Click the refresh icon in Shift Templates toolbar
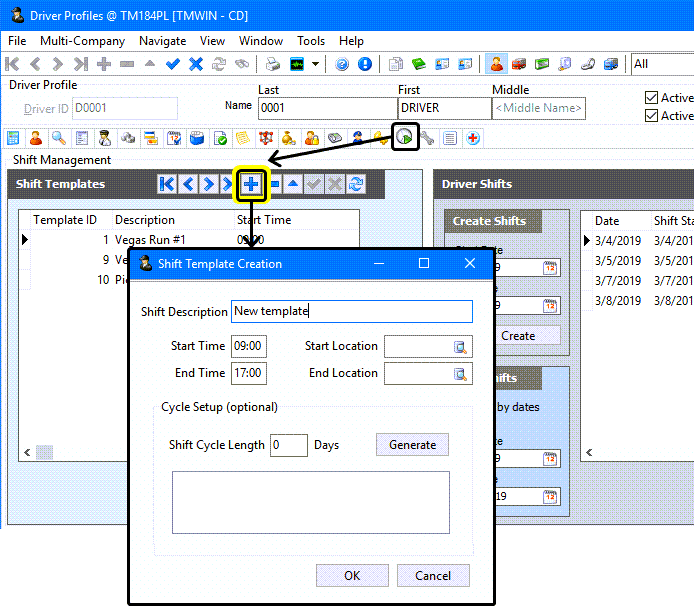 click(x=355, y=184)
